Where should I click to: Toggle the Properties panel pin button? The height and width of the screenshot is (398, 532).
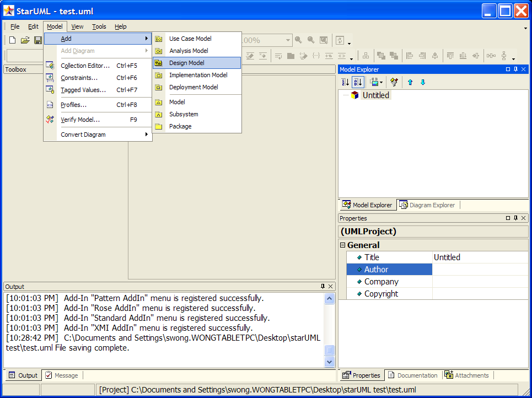[515, 218]
